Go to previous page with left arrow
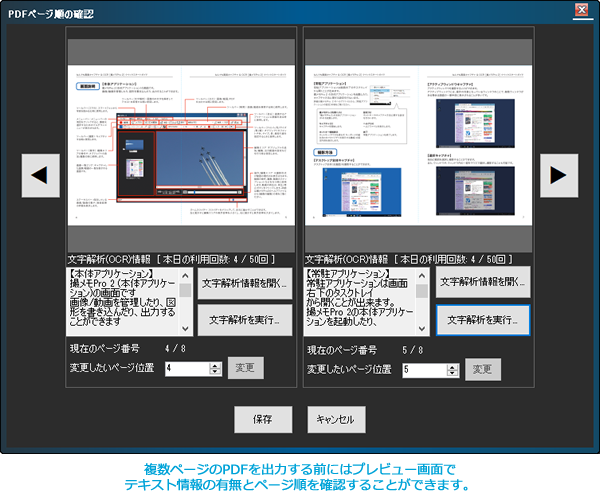600x500 pixels. point(41,176)
